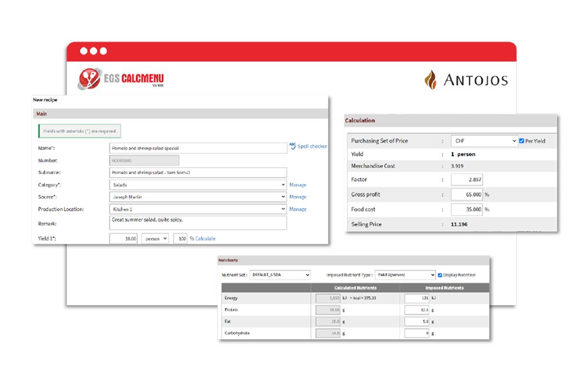Click the Spell checker ABC icon
Screen dimensions: 588x384
tap(292, 146)
